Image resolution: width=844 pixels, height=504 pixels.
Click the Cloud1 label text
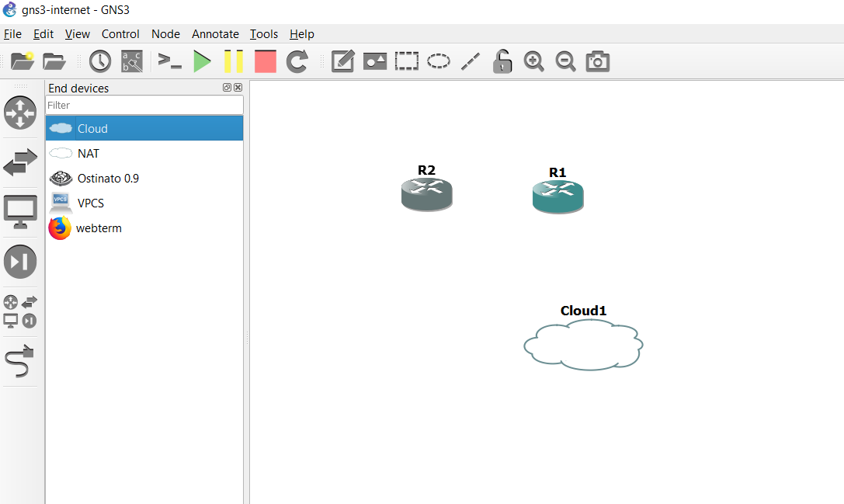click(x=583, y=311)
